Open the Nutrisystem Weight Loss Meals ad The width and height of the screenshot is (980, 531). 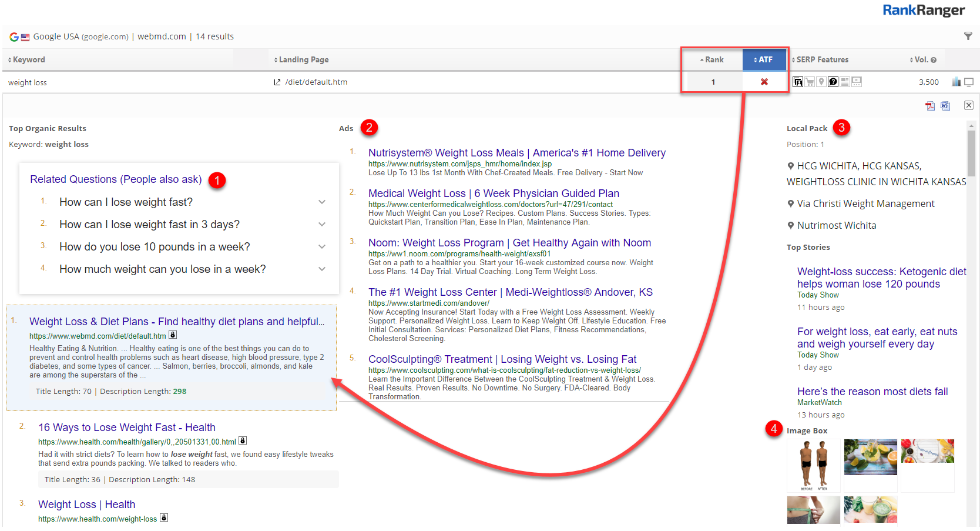516,153
